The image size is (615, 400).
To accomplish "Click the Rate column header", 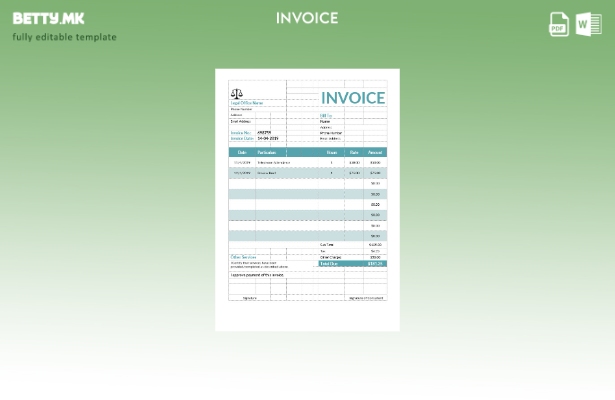I will [354, 152].
